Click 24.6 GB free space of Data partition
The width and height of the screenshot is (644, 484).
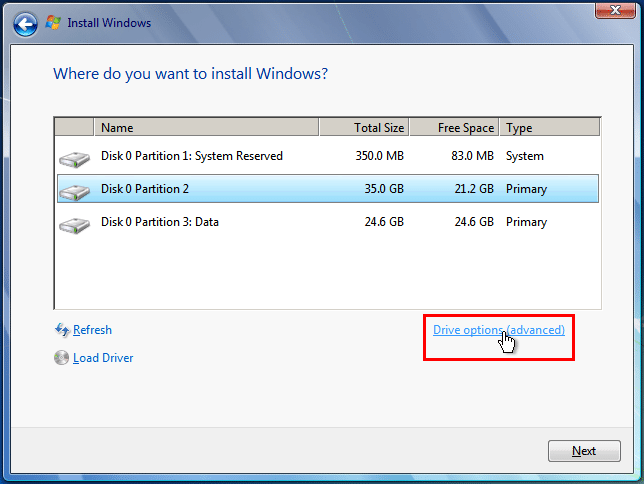coord(474,222)
